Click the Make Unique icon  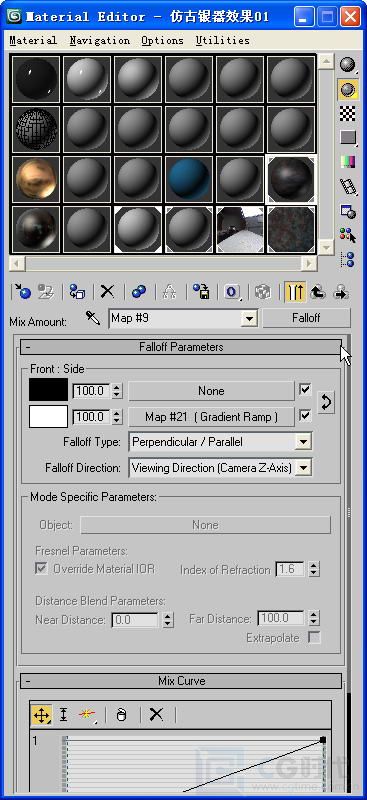click(169, 292)
